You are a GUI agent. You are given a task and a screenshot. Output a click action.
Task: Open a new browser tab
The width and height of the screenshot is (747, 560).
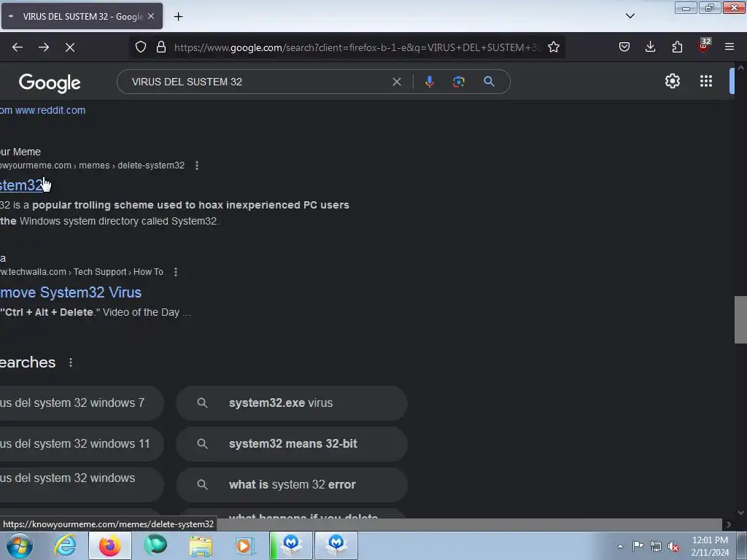click(178, 17)
